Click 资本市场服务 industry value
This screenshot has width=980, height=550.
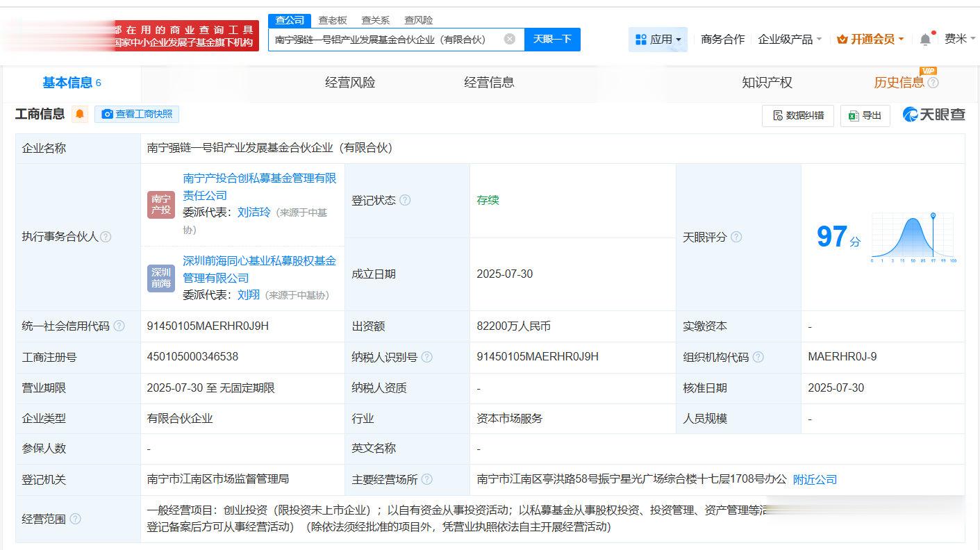[x=510, y=418]
